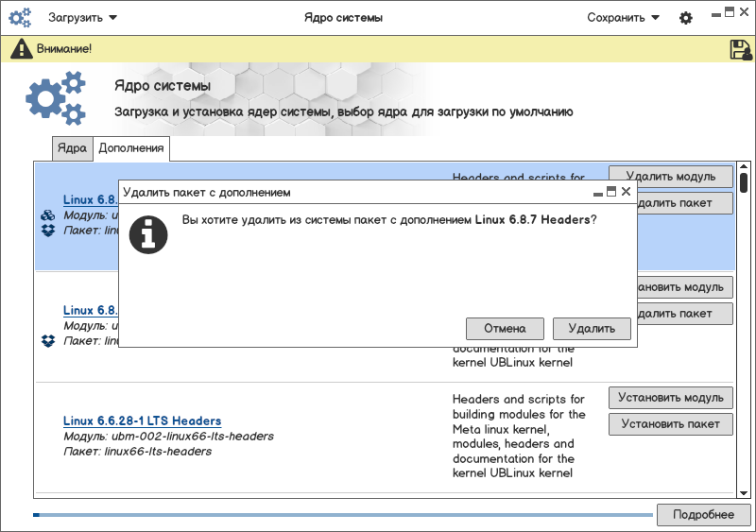Click package icon in second list row
This screenshot has width=756, height=532.
48,341
